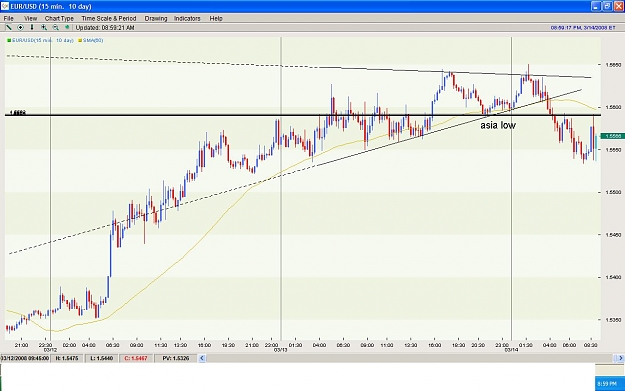
Task: Click the 1.5450 price axis label
Action: 613,235
